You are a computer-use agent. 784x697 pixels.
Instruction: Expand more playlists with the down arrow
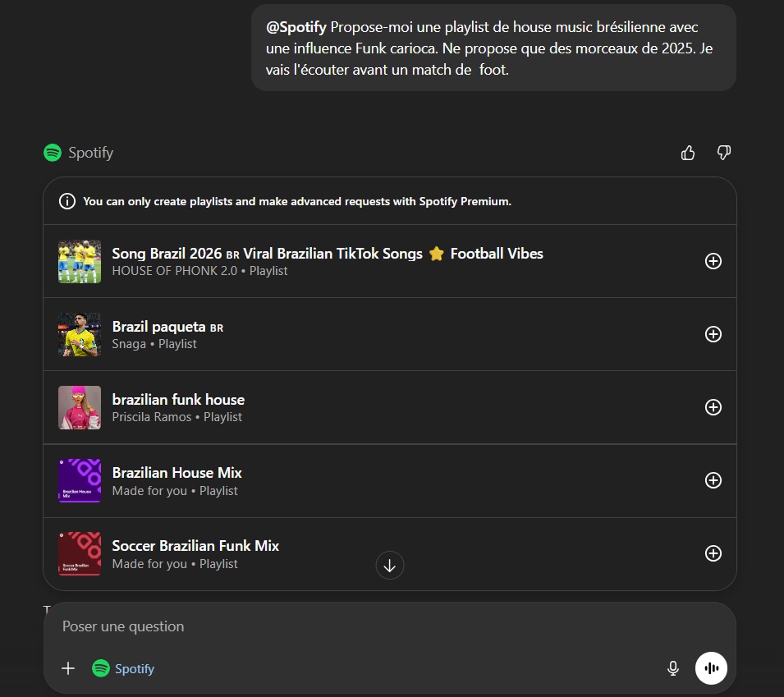(x=389, y=565)
